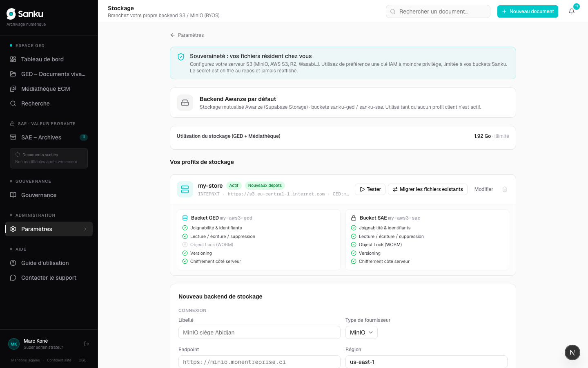This screenshot has width=588, height=368.
Task: Go to Médiathèque ECM
Action: [x=49, y=89]
